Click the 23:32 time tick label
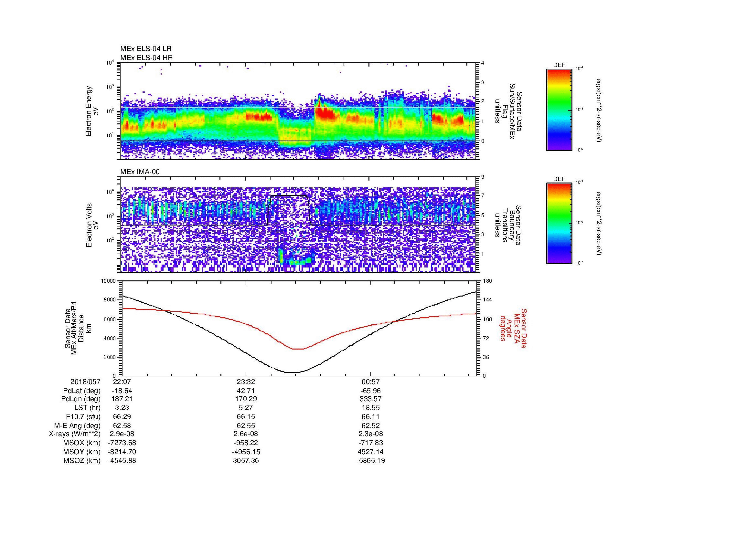 (x=246, y=382)
